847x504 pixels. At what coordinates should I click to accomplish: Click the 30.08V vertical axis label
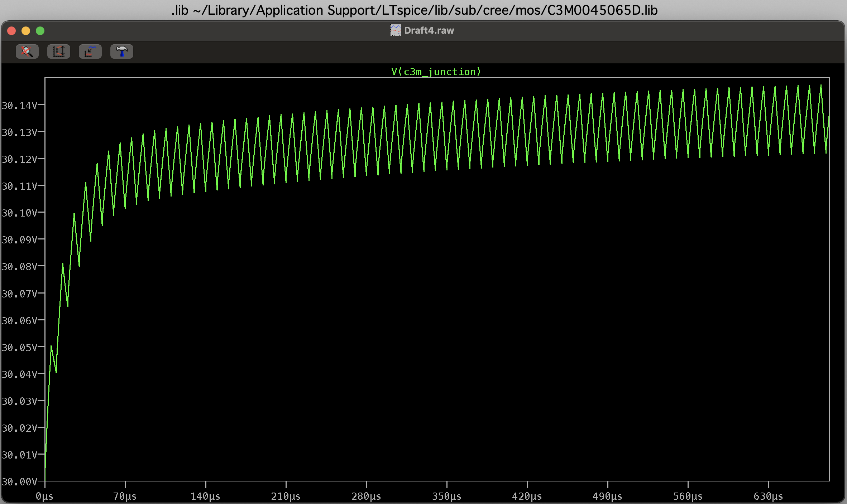coord(19,267)
